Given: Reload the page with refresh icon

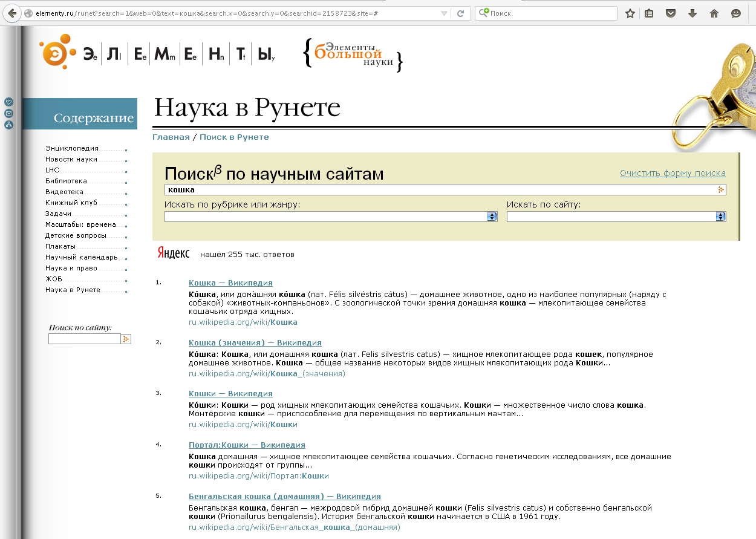Looking at the screenshot, I should tap(460, 13).
